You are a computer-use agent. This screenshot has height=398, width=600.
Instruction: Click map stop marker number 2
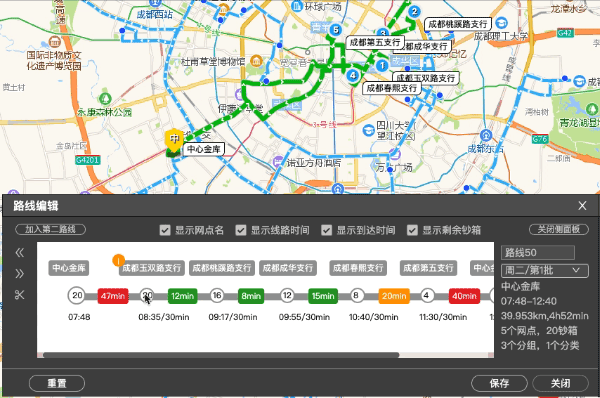click(x=414, y=11)
